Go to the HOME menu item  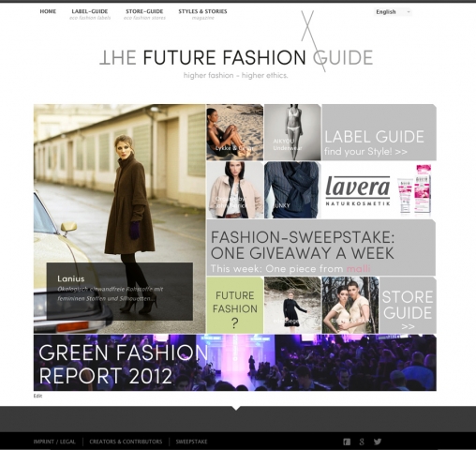[x=48, y=11]
